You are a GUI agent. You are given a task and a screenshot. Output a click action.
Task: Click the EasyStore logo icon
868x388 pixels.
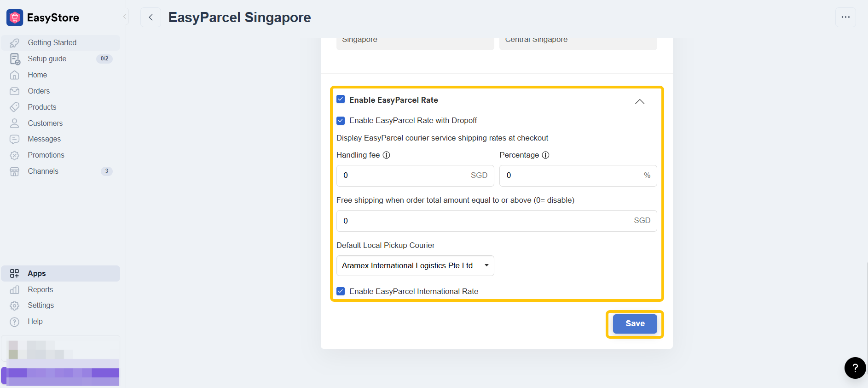(15, 18)
